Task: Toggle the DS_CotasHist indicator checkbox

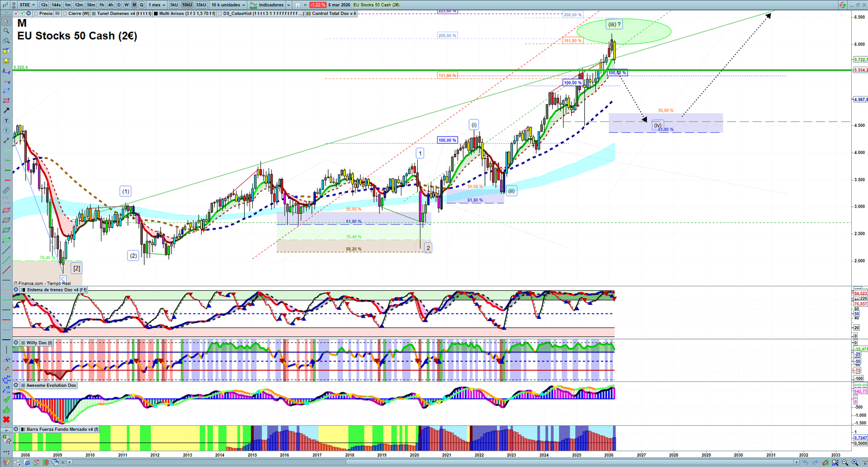Action: [x=220, y=14]
